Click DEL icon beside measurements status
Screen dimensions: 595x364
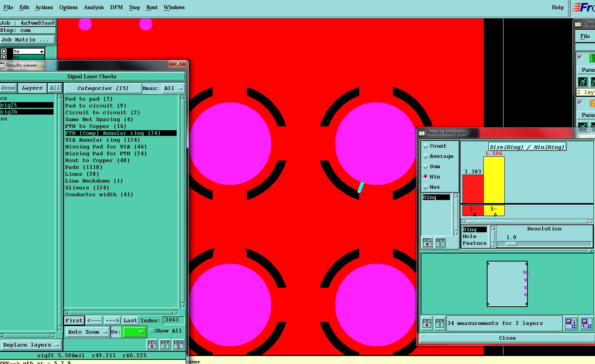[x=427, y=323]
